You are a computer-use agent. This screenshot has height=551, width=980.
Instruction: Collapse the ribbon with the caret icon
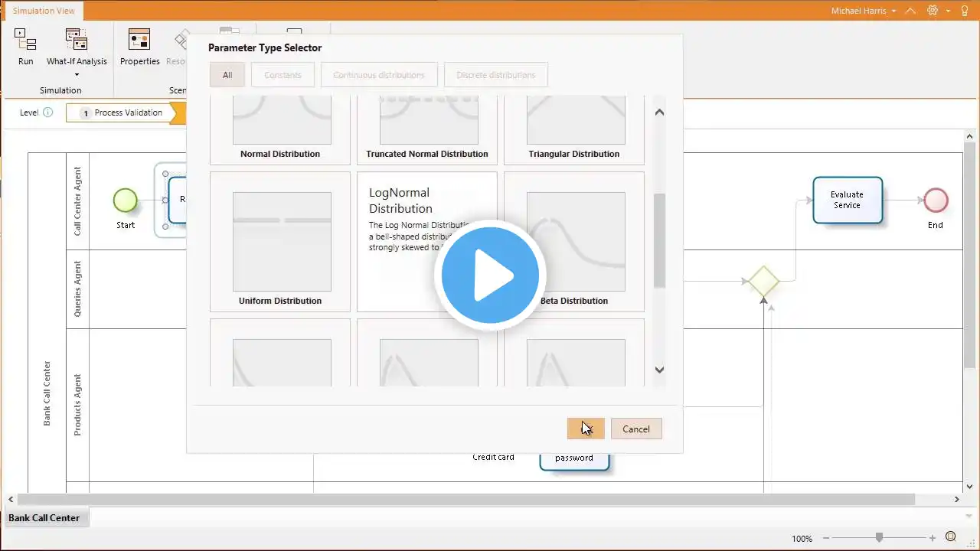(x=910, y=11)
